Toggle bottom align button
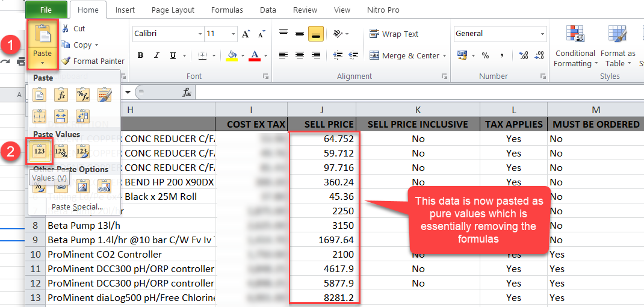Viewport: 644px width, 307px height. pyautogui.click(x=316, y=34)
